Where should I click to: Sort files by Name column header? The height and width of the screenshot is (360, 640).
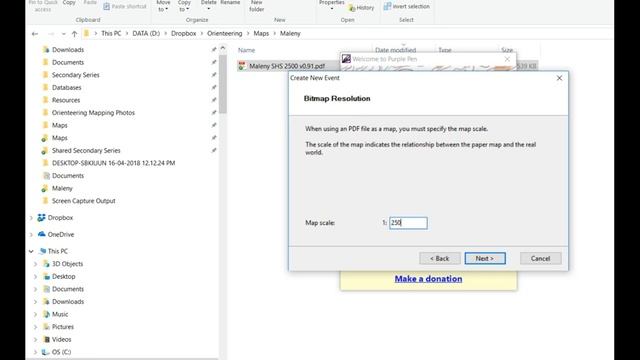tap(247, 50)
